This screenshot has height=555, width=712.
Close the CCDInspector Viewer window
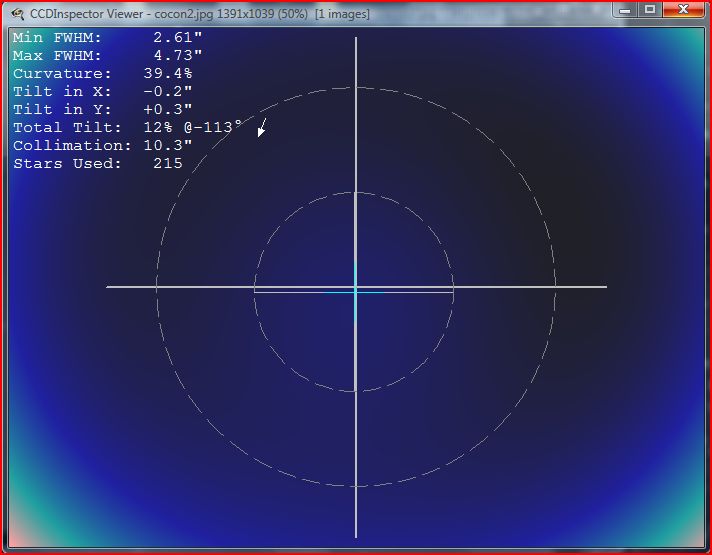(683, 10)
